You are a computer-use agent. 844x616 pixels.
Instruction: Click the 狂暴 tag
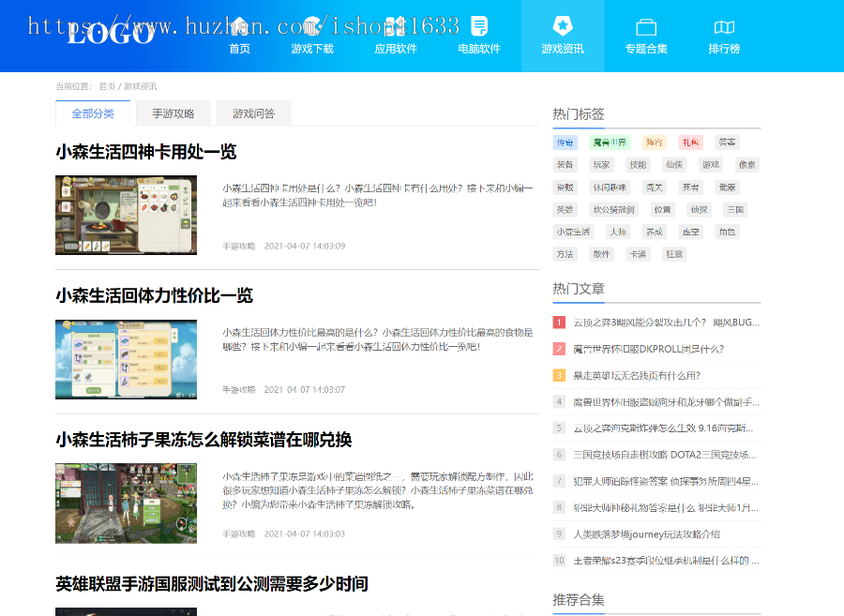coord(674,254)
